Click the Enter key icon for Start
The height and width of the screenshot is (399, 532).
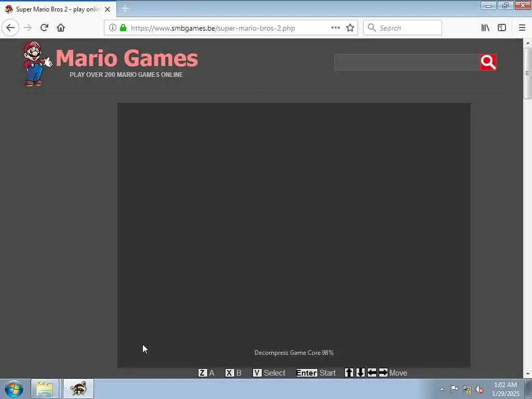click(307, 373)
